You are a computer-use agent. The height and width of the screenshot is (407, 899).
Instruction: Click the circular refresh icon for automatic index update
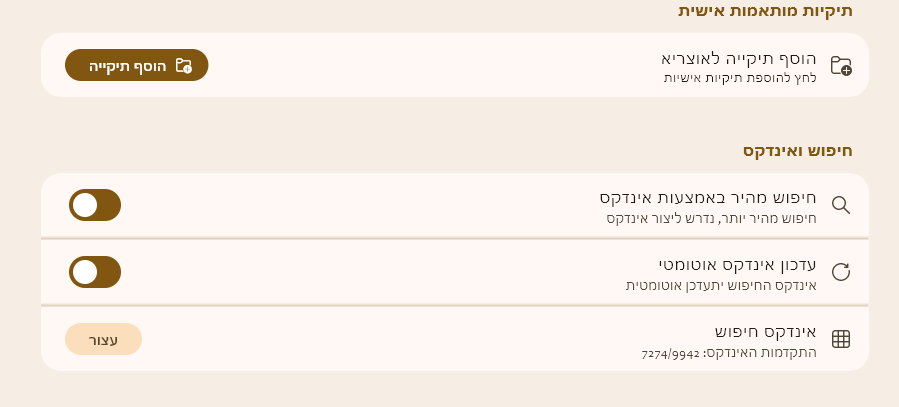[x=841, y=271]
